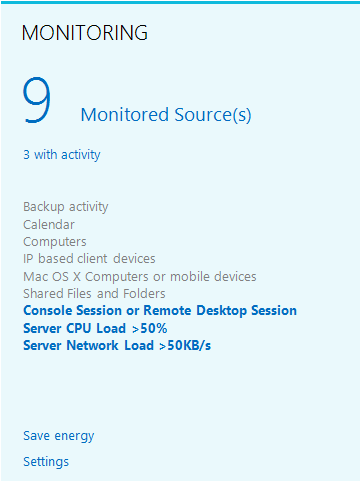Click the cyan top border of the panel
Viewport: 361px width, 483px height.
coord(180,2)
